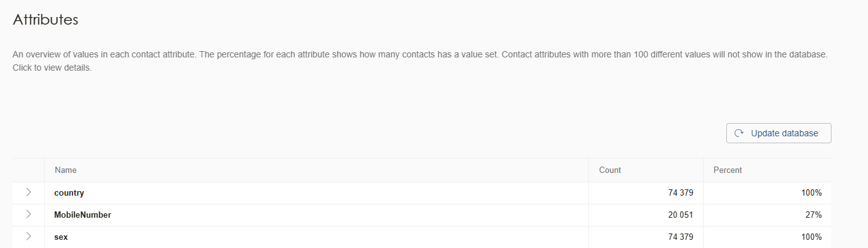Click the sex row 100% percent
Viewport: 868px width, 248px height.
click(x=811, y=237)
